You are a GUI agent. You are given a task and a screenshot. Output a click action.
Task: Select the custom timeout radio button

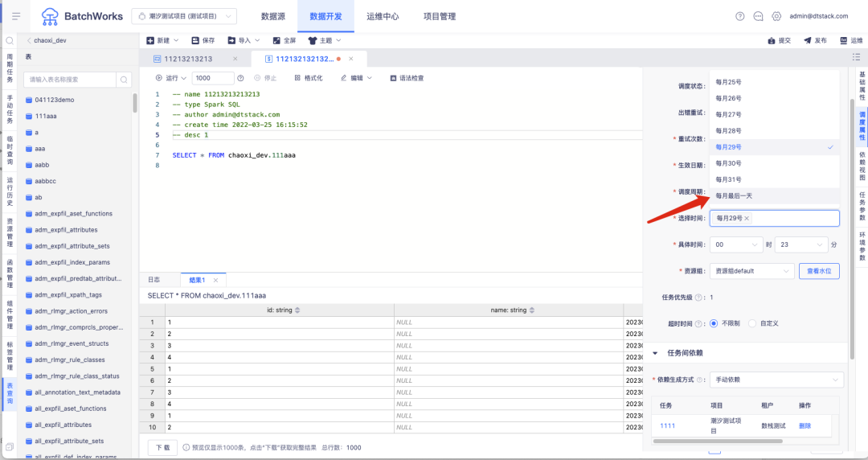pyautogui.click(x=752, y=323)
